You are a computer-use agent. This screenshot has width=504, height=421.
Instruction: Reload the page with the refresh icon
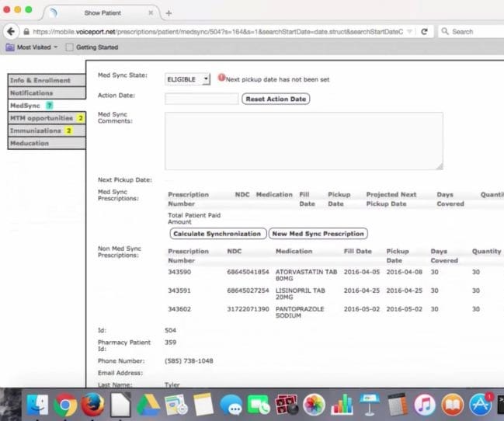click(424, 32)
